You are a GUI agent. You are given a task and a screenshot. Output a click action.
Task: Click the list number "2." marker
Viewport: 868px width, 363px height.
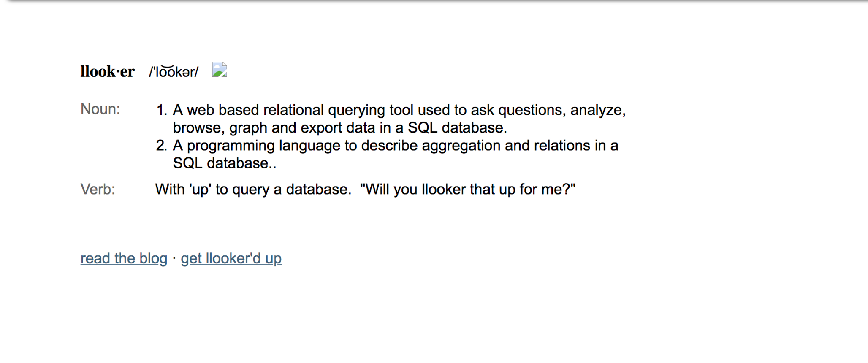(162, 146)
